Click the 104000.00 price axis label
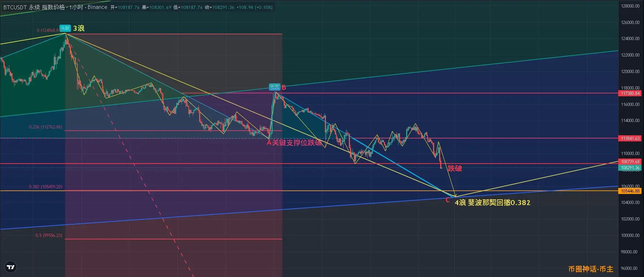This screenshot has height=277, width=644. pos(630,203)
